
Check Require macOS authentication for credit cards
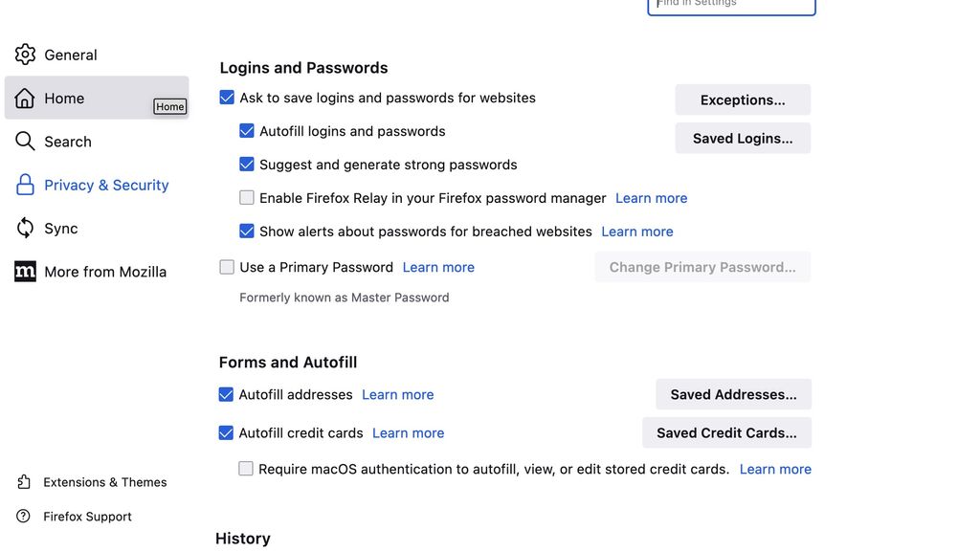[246, 468]
